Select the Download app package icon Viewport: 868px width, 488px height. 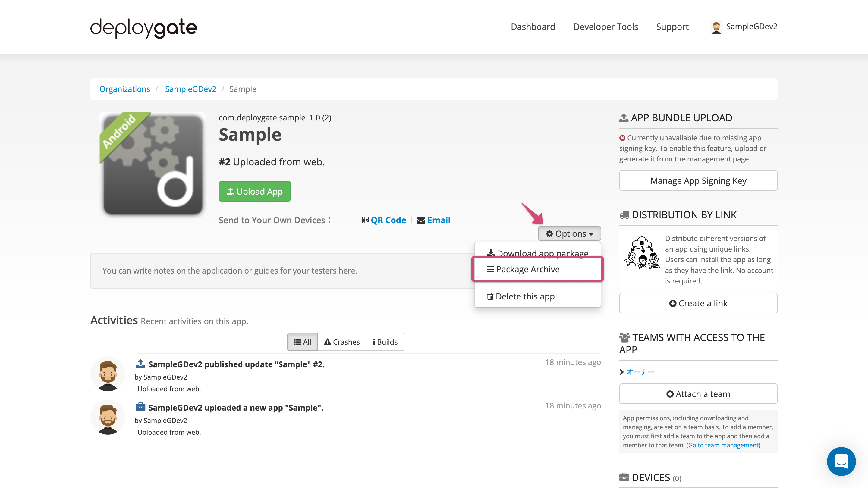[491, 253]
